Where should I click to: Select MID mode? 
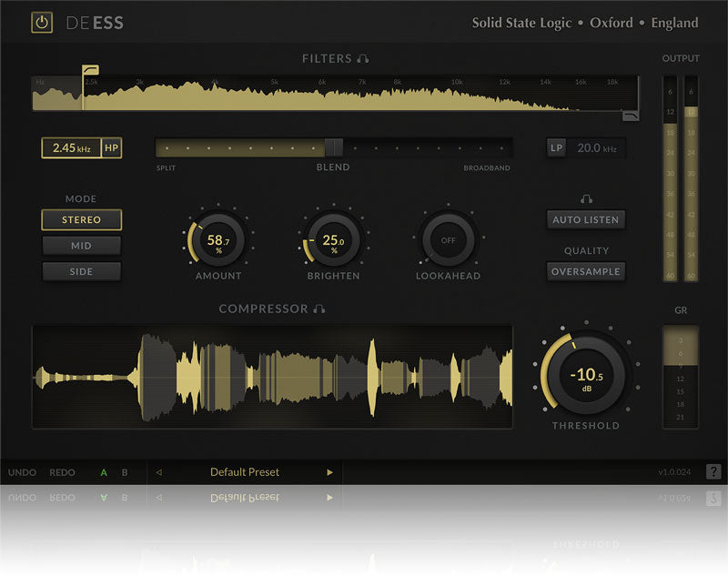[x=81, y=246]
